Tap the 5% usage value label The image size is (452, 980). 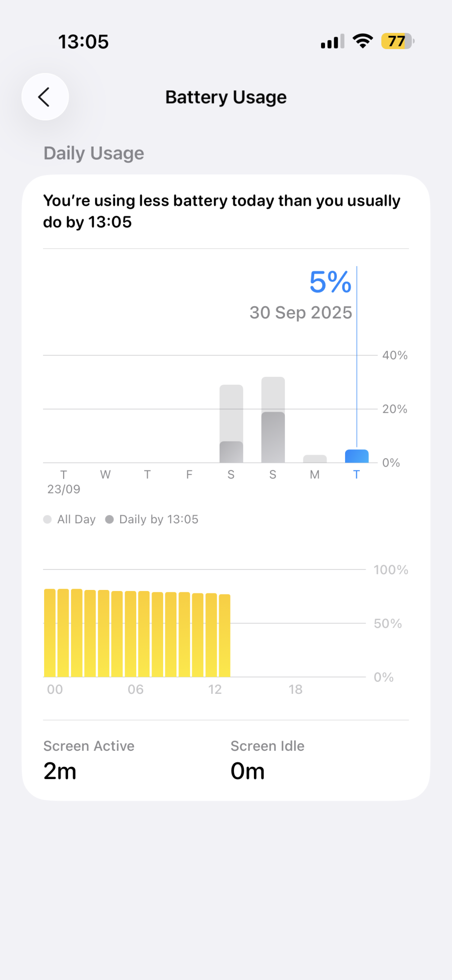click(330, 282)
